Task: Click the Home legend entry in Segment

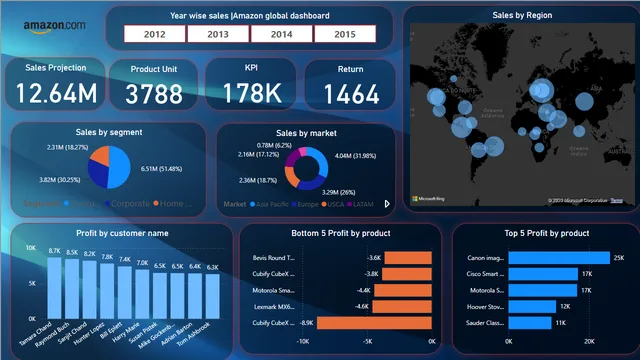Action: pos(172,204)
